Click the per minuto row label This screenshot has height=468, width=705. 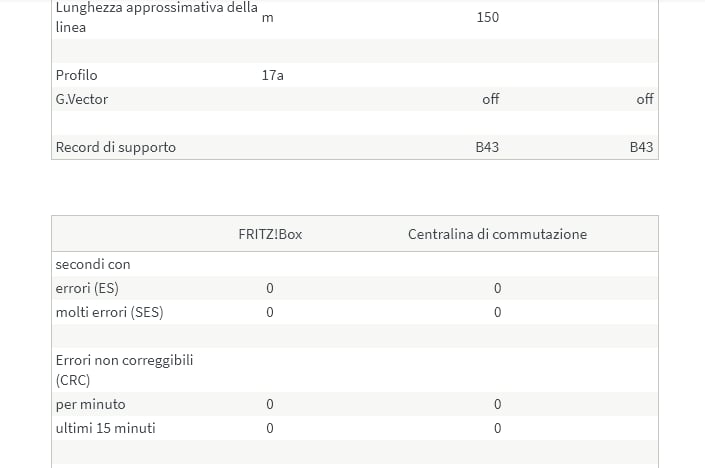[x=90, y=404]
